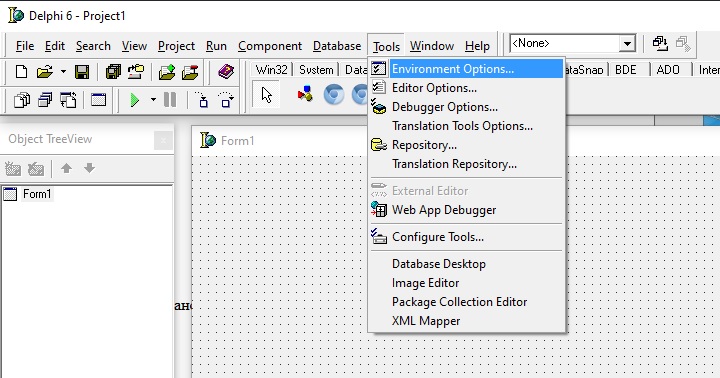
Task: Choose Editor Options menu entry
Action: tap(467, 88)
